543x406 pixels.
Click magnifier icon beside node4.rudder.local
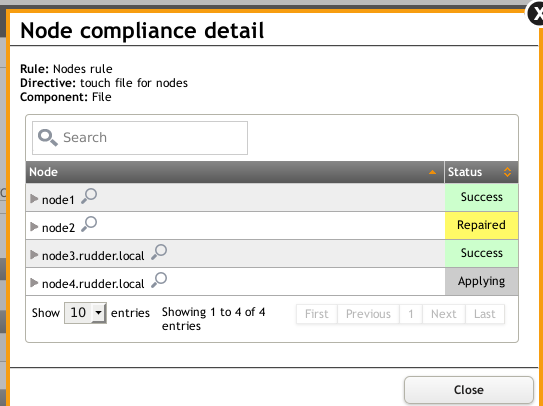159,280
